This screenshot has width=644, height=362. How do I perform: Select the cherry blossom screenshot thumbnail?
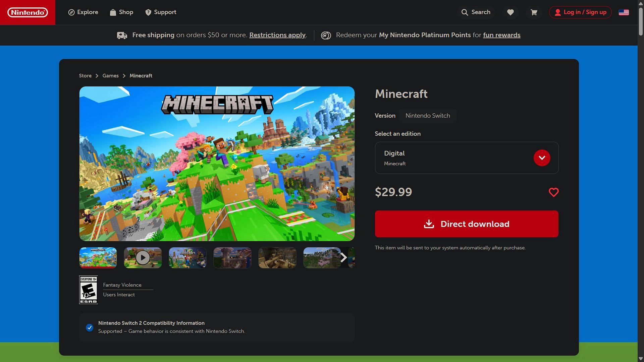321,258
